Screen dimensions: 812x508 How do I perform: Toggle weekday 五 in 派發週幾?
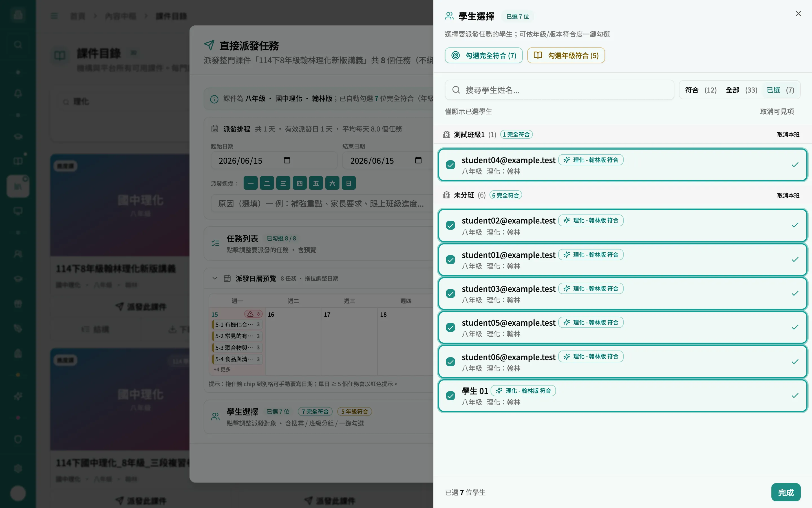(x=316, y=183)
